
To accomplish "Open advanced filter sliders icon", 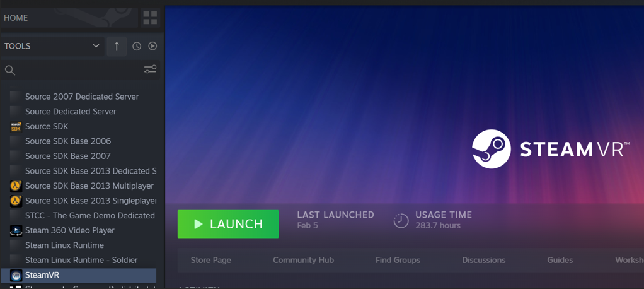I will point(151,69).
